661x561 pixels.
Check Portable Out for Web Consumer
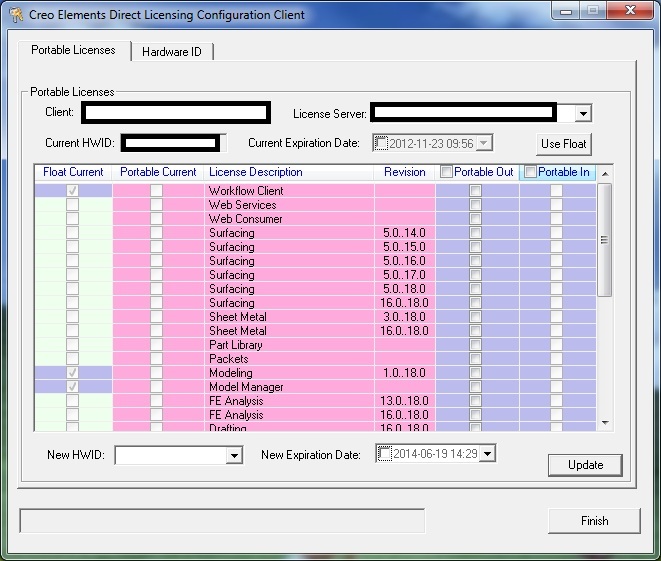point(475,219)
